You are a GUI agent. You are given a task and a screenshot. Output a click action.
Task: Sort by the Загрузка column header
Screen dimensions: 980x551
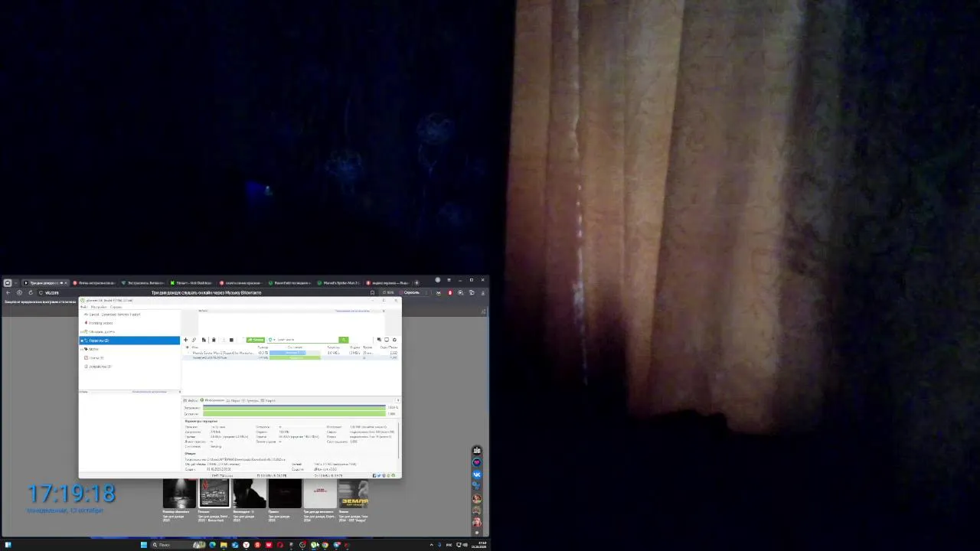pyautogui.click(x=333, y=347)
